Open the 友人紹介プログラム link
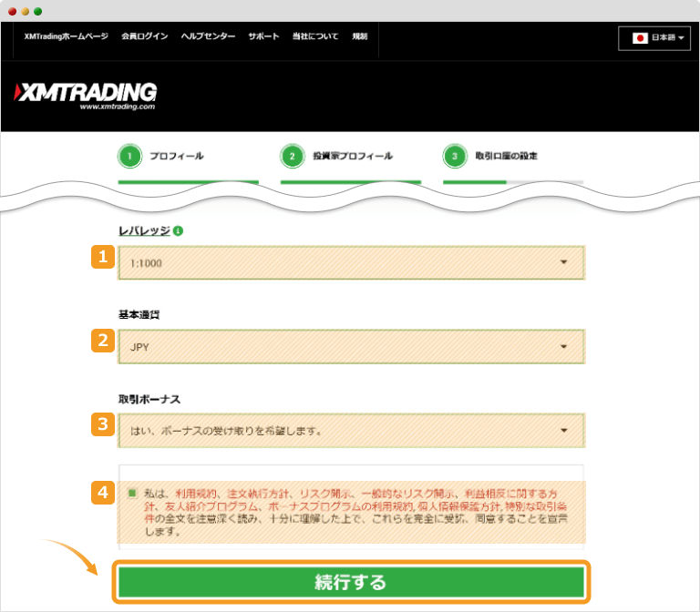This screenshot has height=612, width=700. point(211,506)
